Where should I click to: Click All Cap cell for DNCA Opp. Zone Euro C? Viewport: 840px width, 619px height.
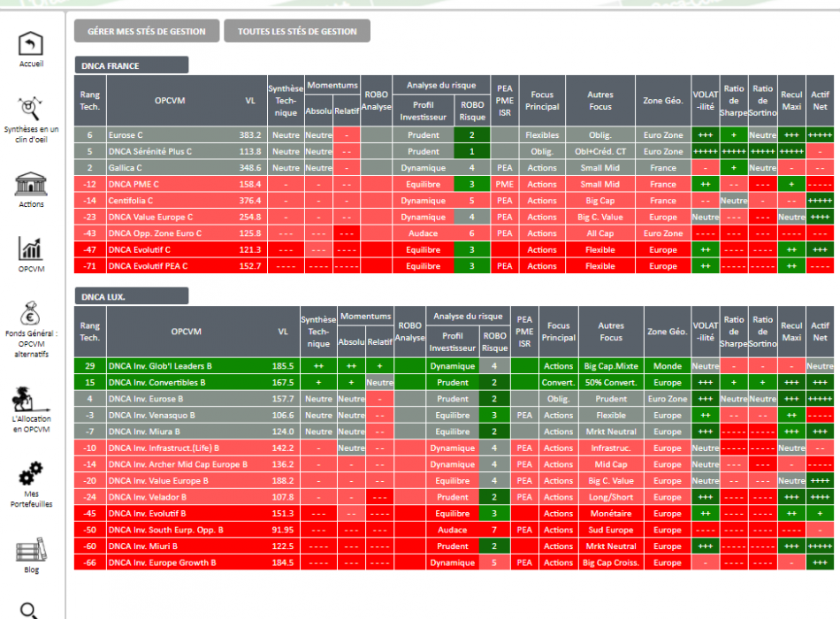[x=600, y=233]
